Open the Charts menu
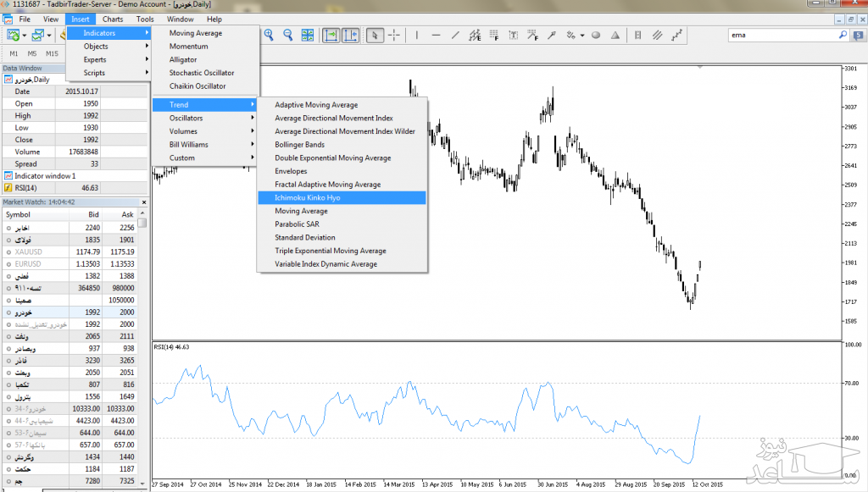The width and height of the screenshot is (868, 492). click(112, 19)
